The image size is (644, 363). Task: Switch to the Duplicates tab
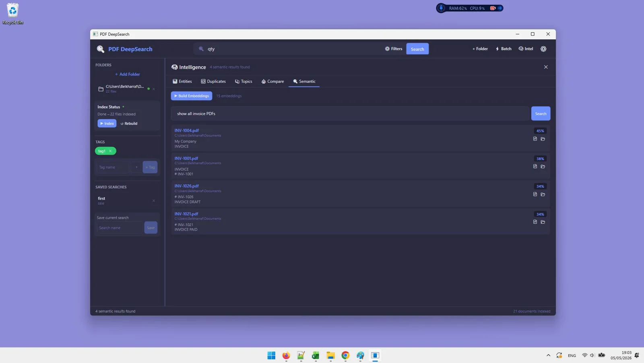tap(213, 81)
